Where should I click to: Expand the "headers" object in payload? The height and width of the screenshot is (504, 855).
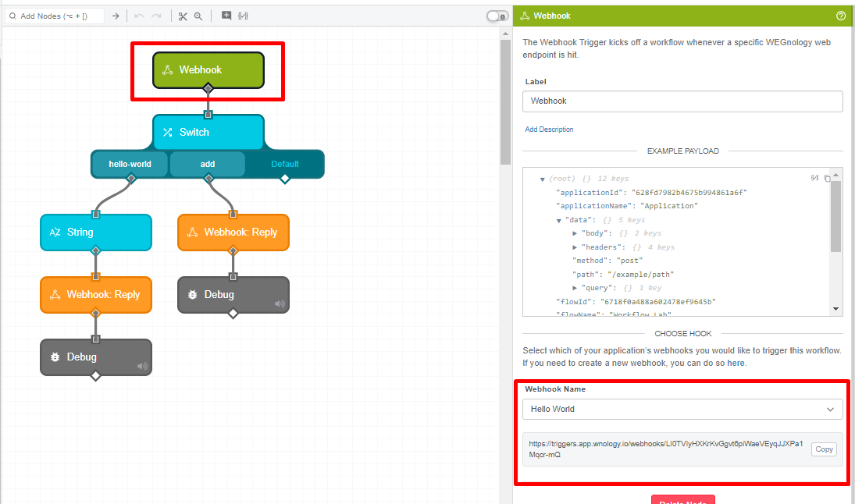tap(575, 247)
